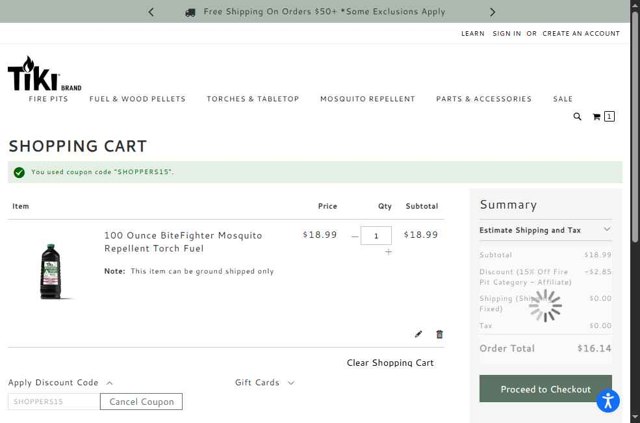The width and height of the screenshot is (640, 423).
Task: Click the coupon success message SHOPPERS15
Action: (x=315, y=172)
